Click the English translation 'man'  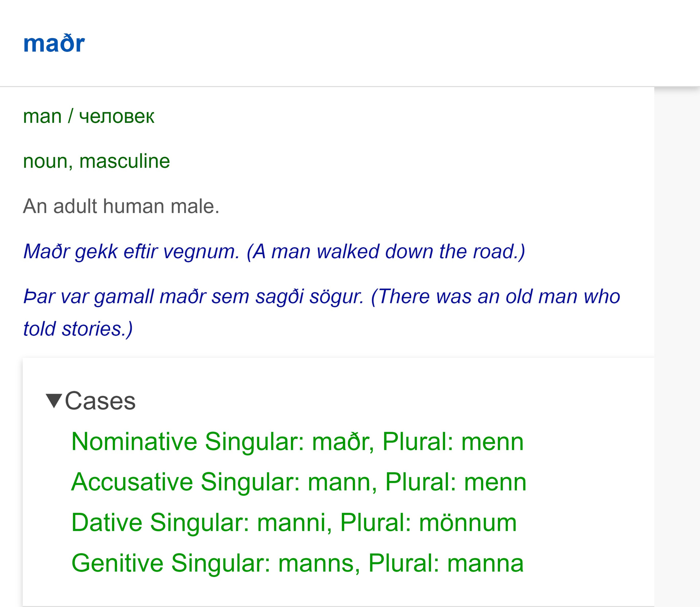(x=42, y=116)
